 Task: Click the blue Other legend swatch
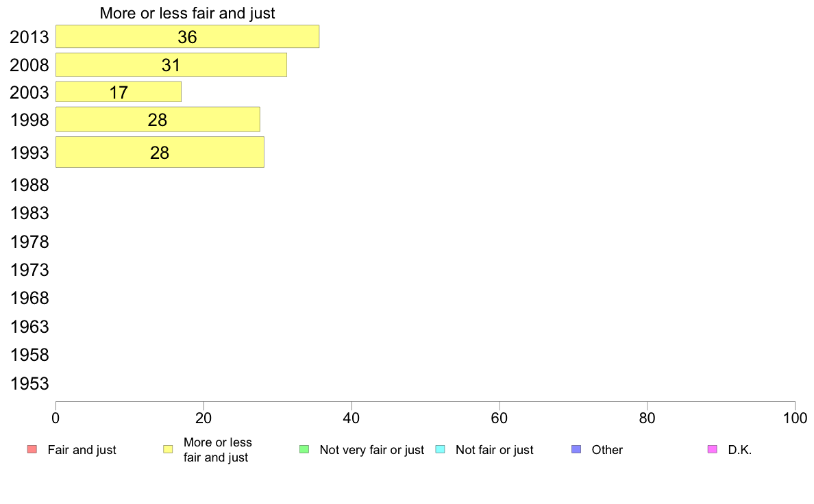click(576, 449)
